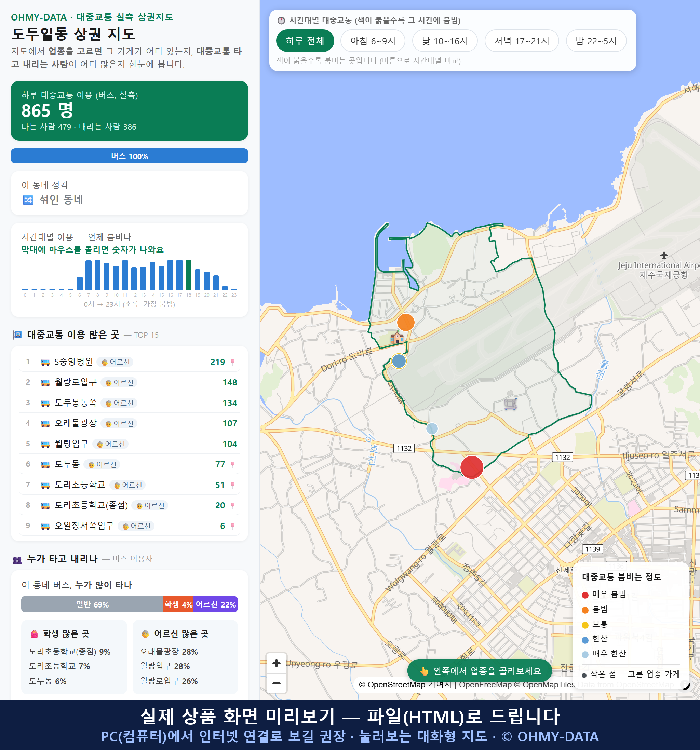Viewport: 700px width, 750px height.
Task: Click map pin in 도리초등학교 row
Action: 232,485
